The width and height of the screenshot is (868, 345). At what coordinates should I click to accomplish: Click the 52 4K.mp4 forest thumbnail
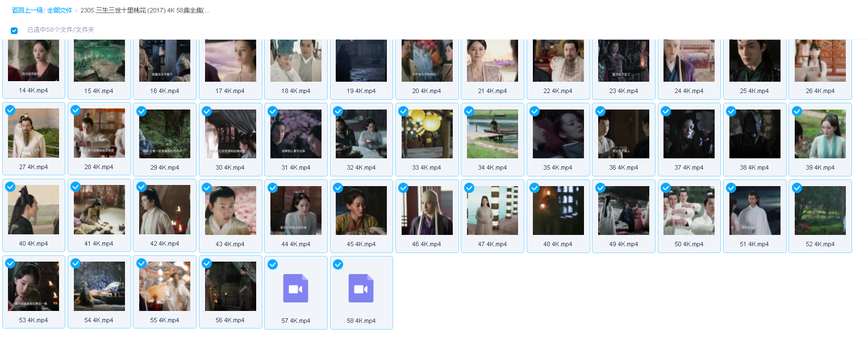click(x=820, y=211)
